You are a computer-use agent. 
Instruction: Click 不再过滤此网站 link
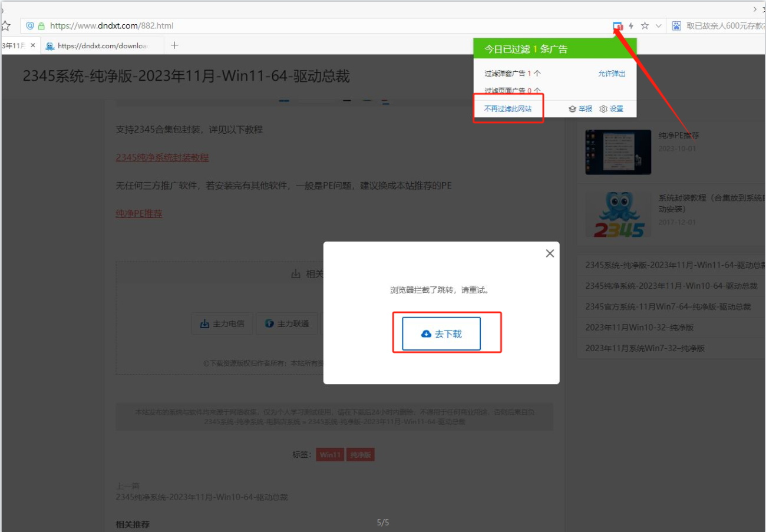pyautogui.click(x=507, y=109)
